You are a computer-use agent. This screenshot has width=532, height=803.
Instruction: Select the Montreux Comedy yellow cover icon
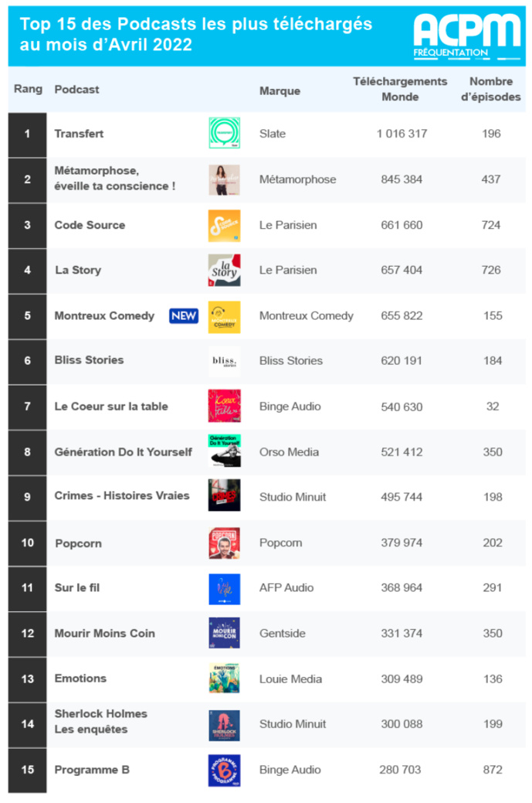click(224, 316)
